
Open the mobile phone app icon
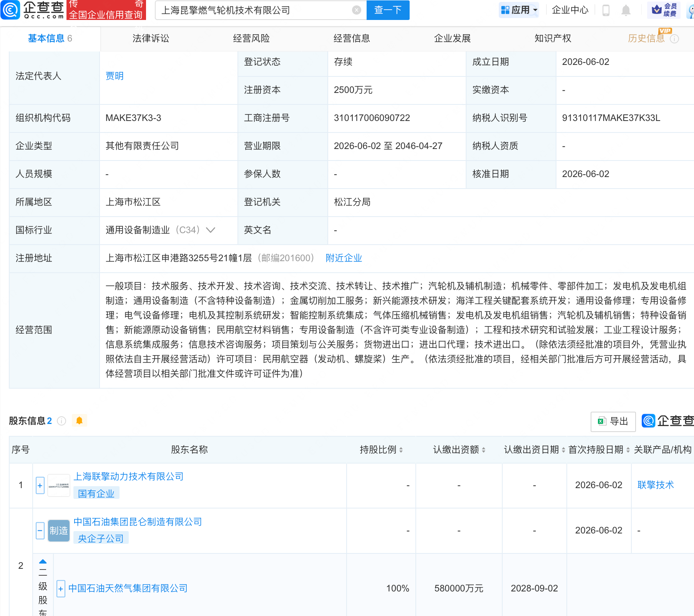tap(606, 10)
